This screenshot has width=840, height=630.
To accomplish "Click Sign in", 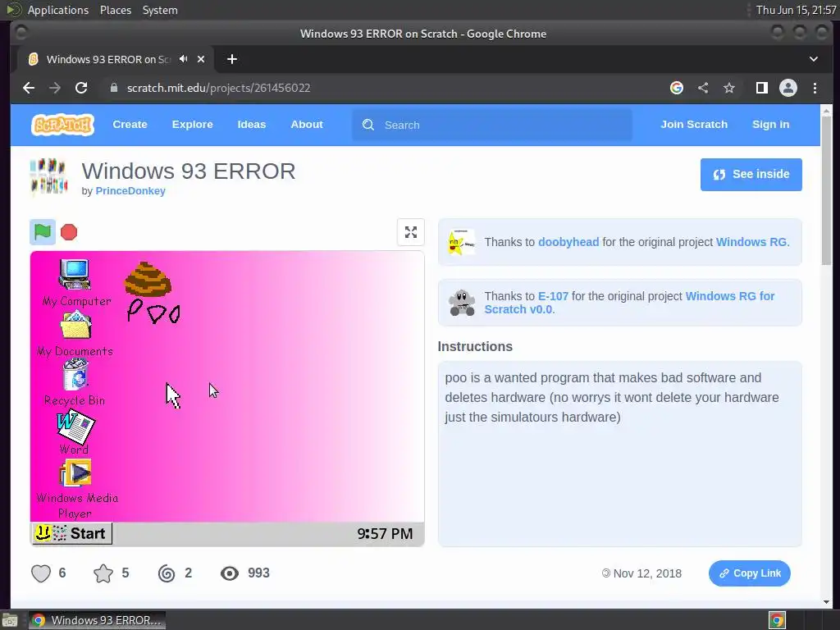I will tap(770, 125).
